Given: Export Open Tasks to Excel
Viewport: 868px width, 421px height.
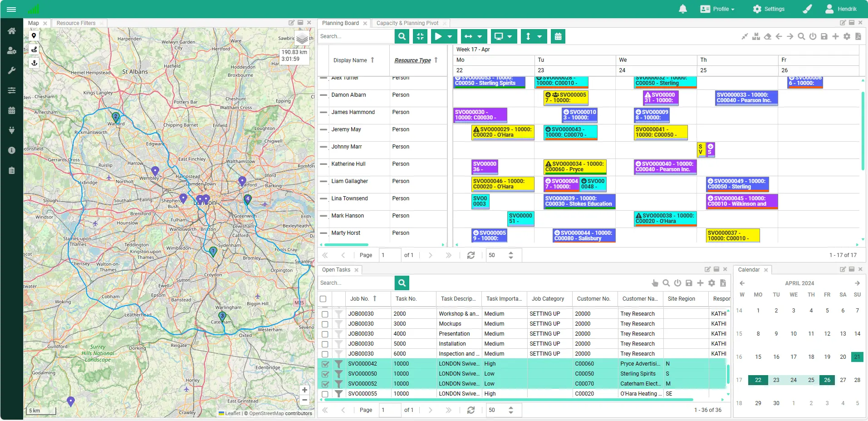Looking at the screenshot, I should point(722,282).
